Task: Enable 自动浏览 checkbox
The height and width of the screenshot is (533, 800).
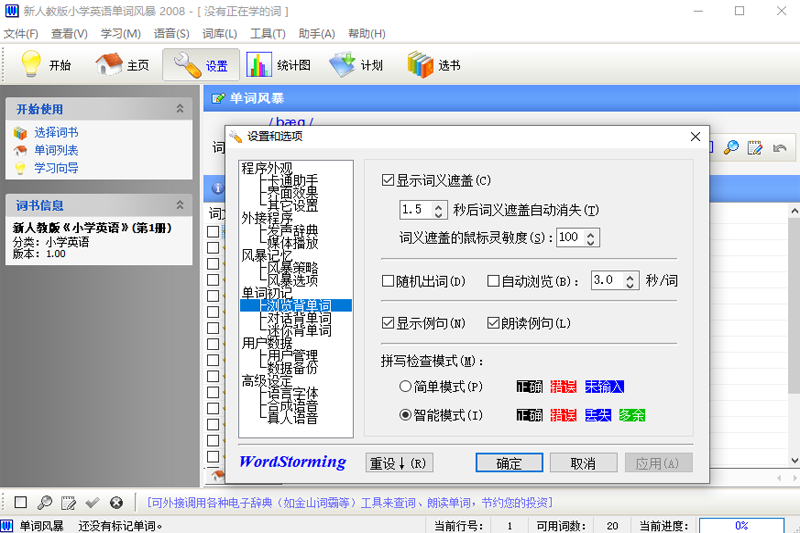Action: pyautogui.click(x=493, y=281)
